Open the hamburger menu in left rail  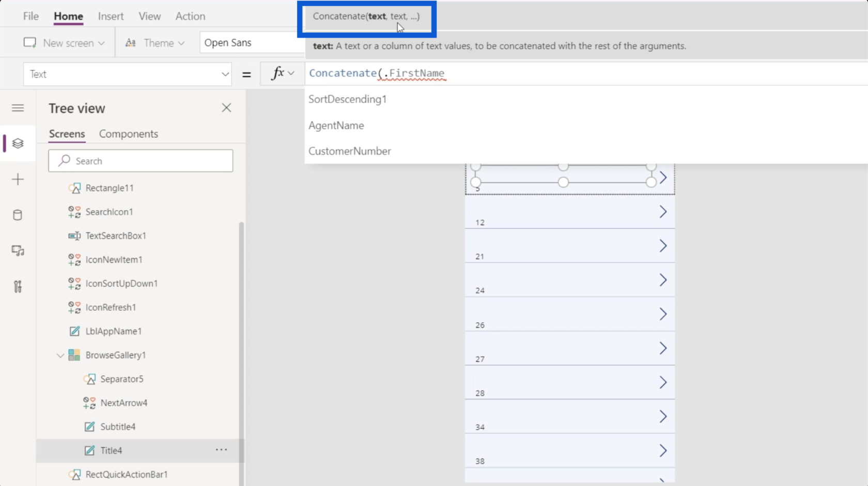tap(18, 108)
